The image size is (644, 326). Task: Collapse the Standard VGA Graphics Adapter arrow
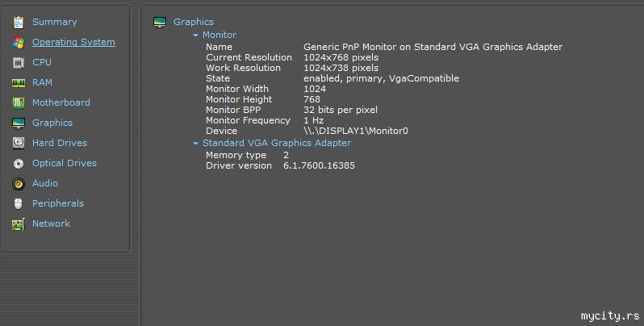pyautogui.click(x=195, y=144)
